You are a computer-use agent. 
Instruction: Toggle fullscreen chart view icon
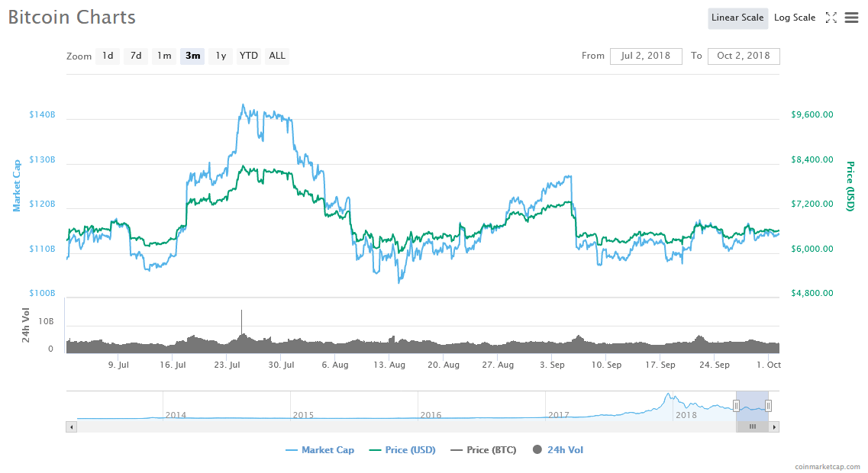pos(831,18)
